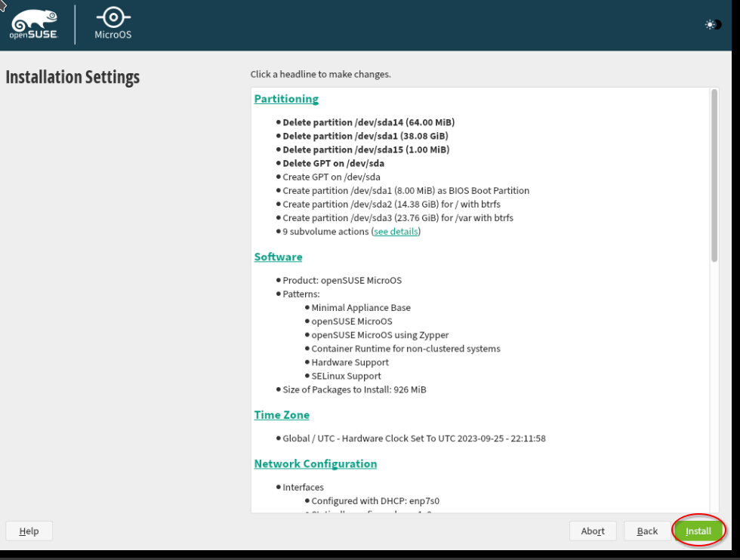Click 'Click a headline to make changes.' hint
Screen dimensions: 740x560
pyautogui.click(x=320, y=74)
